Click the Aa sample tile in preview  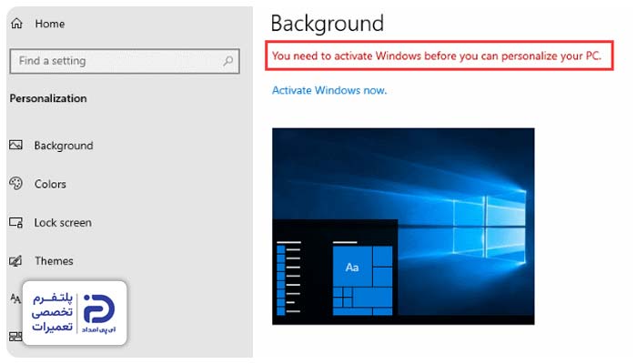tap(352, 268)
